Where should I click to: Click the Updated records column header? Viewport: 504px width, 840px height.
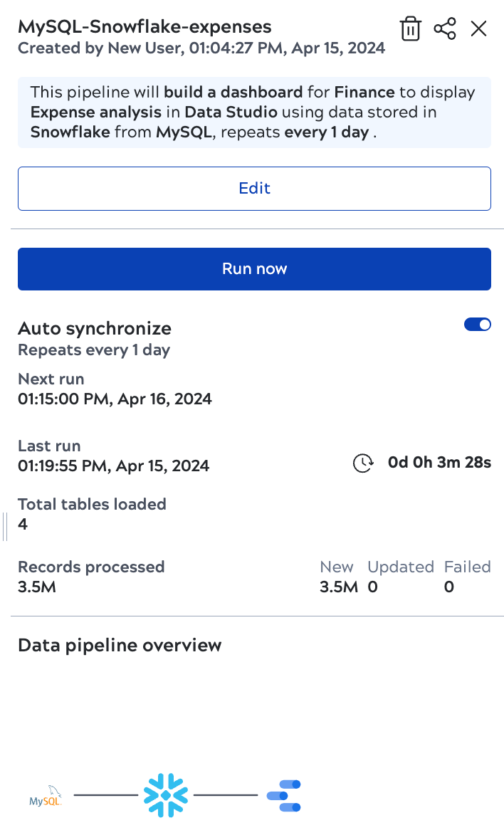(x=400, y=567)
